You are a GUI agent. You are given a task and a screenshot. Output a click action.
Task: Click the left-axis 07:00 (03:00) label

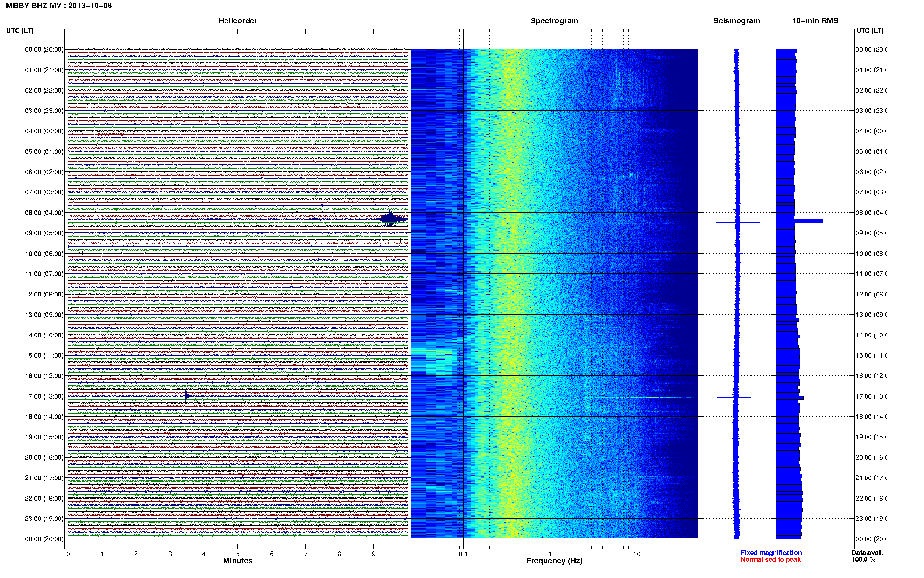[x=44, y=192]
